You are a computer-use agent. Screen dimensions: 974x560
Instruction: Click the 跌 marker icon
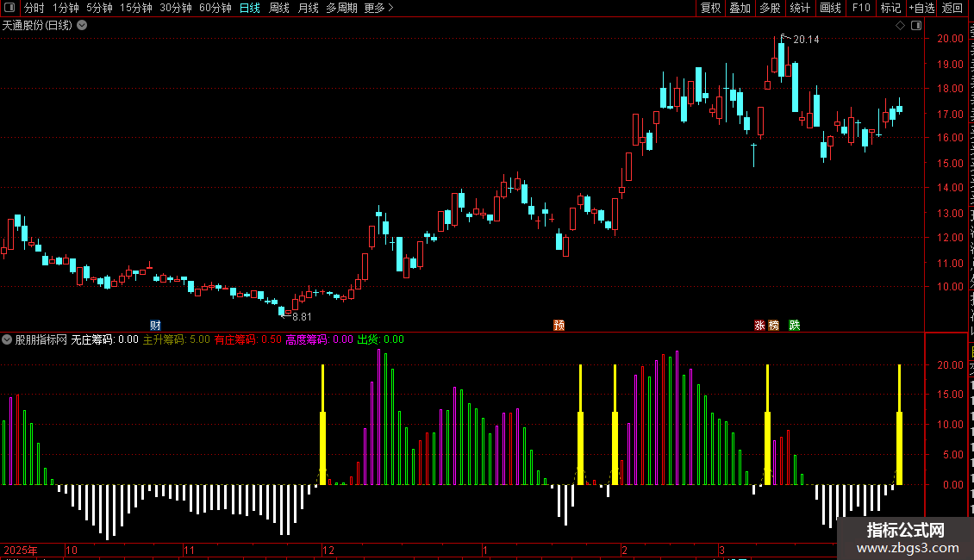click(x=795, y=326)
